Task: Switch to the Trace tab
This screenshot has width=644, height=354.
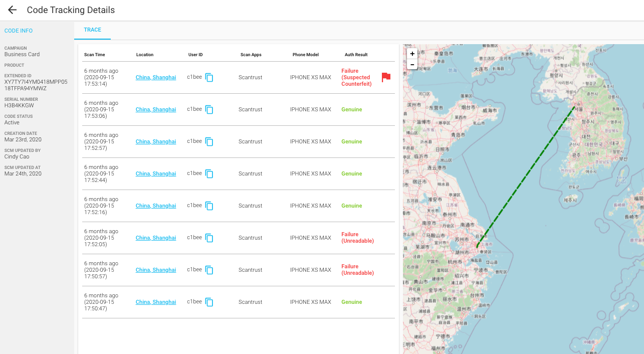Action: [92, 30]
